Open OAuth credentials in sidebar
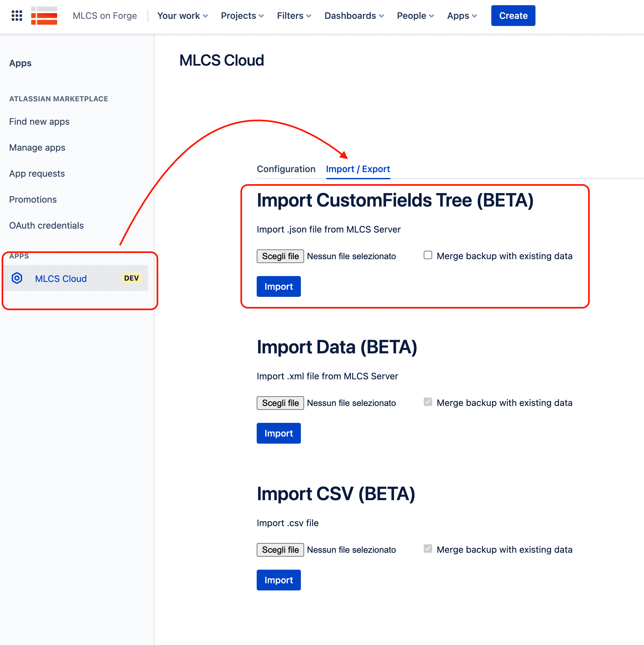Screen dimensions: 644x645 pyautogui.click(x=46, y=226)
